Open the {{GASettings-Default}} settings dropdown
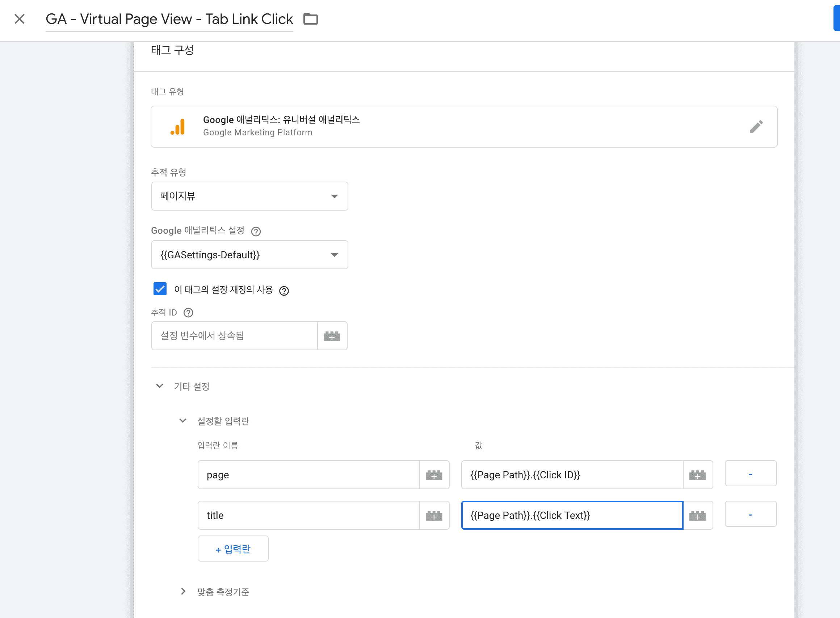This screenshot has height=618, width=840. 249,255
